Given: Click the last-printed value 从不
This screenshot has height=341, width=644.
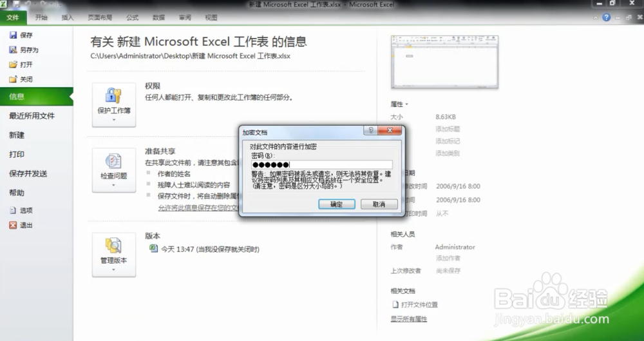Looking at the screenshot, I should click(442, 213).
